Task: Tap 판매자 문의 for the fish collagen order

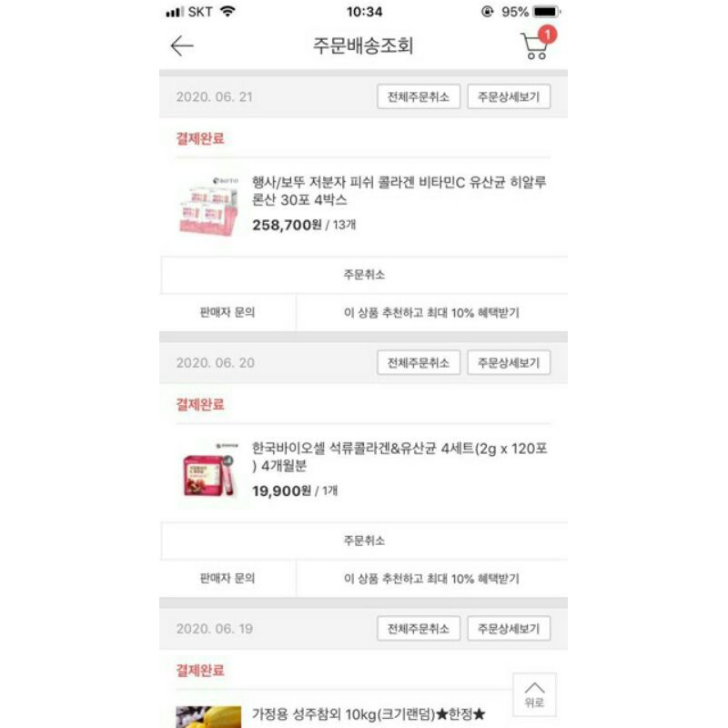Action: (227, 312)
